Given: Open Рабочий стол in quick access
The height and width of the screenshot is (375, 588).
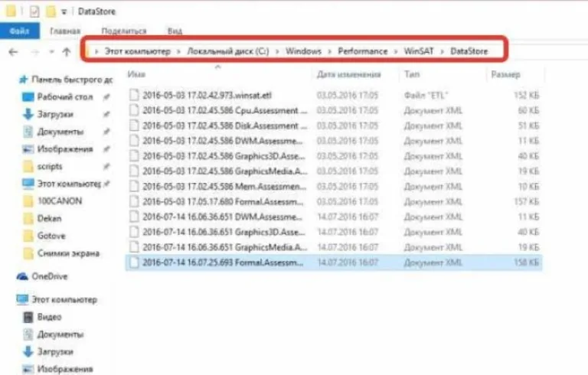Looking at the screenshot, I should [65, 96].
